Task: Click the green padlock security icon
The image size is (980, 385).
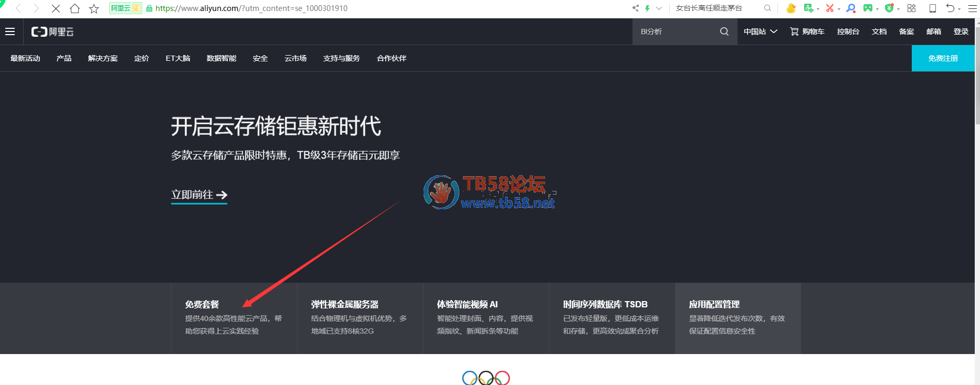Action: pos(149,8)
